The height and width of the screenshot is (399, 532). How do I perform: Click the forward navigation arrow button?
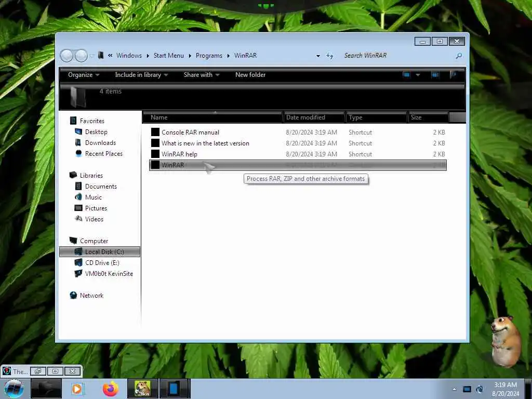pos(81,56)
